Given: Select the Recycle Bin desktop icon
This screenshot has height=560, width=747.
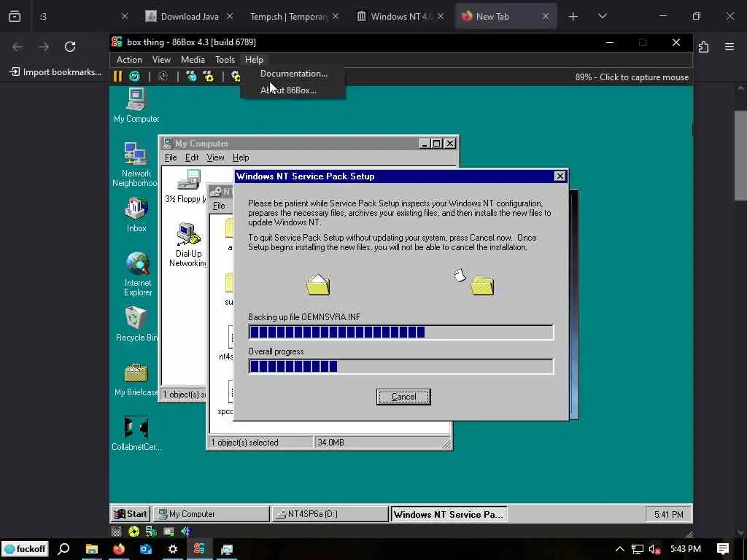Looking at the screenshot, I should pyautogui.click(x=136, y=324).
